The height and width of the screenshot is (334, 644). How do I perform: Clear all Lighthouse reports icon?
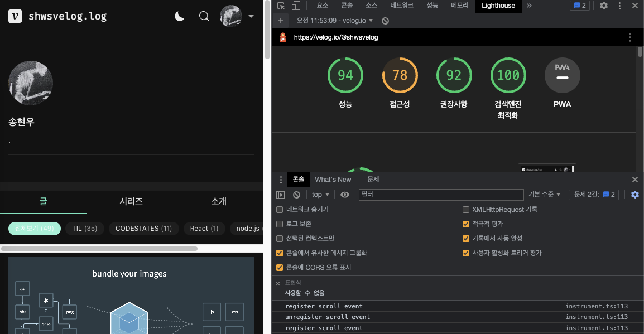coord(385,21)
